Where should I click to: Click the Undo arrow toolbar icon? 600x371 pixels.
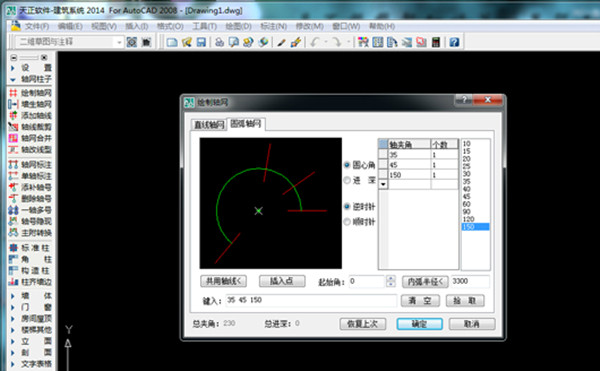pos(315,42)
